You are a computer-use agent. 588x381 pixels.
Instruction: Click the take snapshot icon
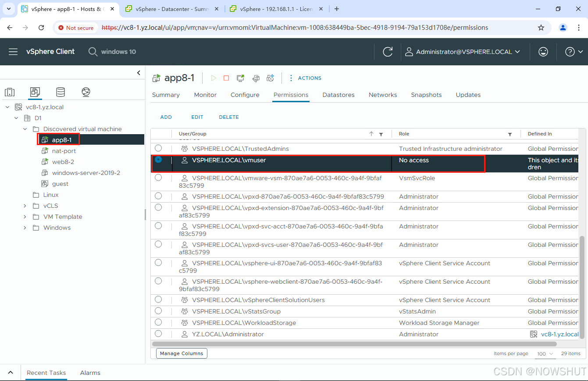(271, 78)
